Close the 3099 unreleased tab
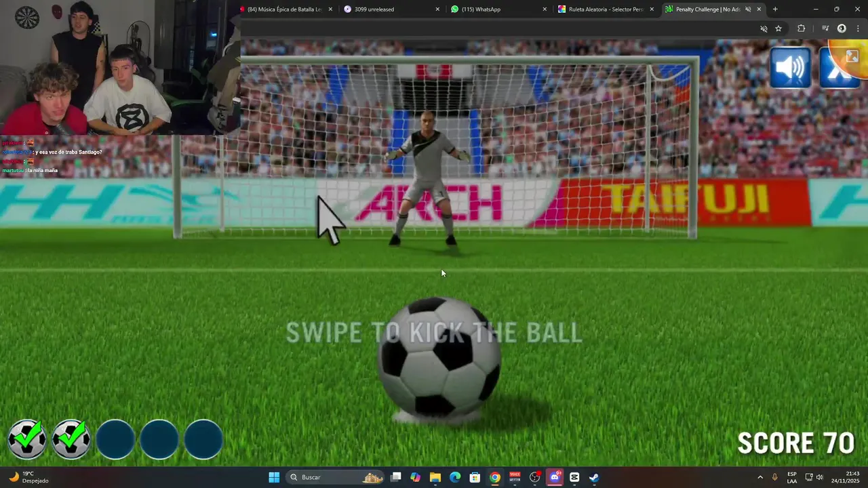 click(x=437, y=9)
